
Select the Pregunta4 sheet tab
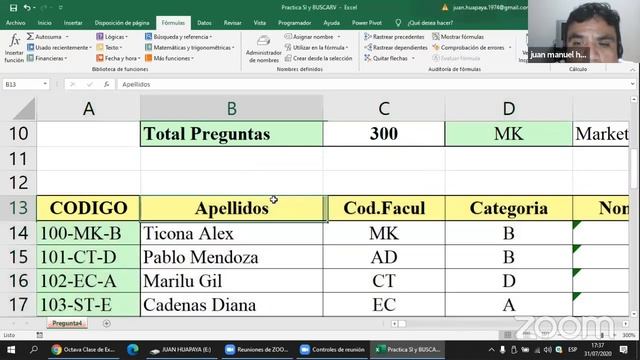point(67,323)
